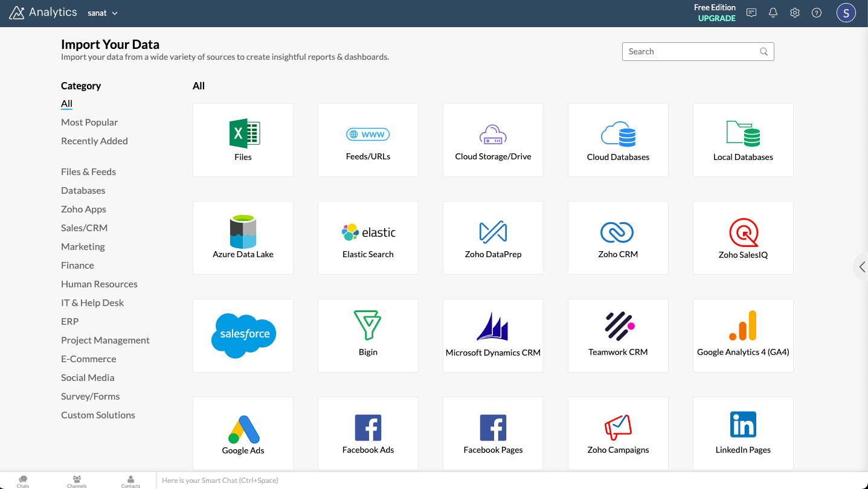Show the Social Media category
The height and width of the screenshot is (489, 868).
coord(88,378)
